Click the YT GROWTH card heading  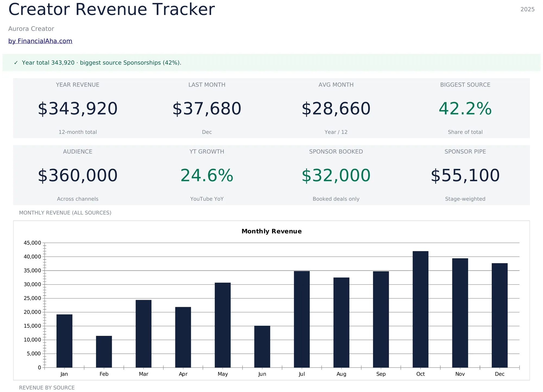[207, 152]
